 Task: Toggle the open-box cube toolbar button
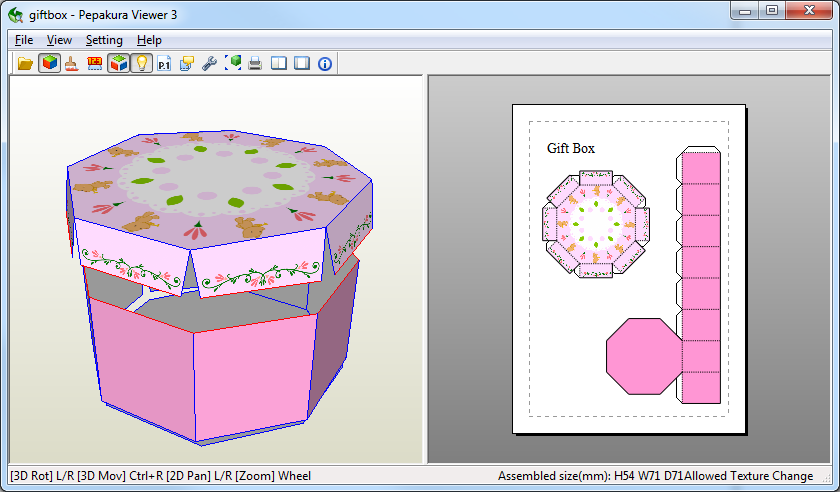(x=118, y=64)
